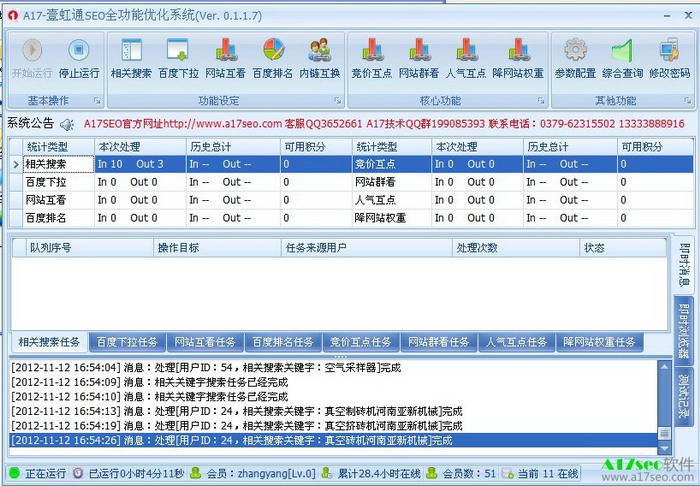Image resolution: width=700 pixels, height=486 pixels.
Task: Click the row indicator arrow beside 相关搜索
Action: click(16, 164)
